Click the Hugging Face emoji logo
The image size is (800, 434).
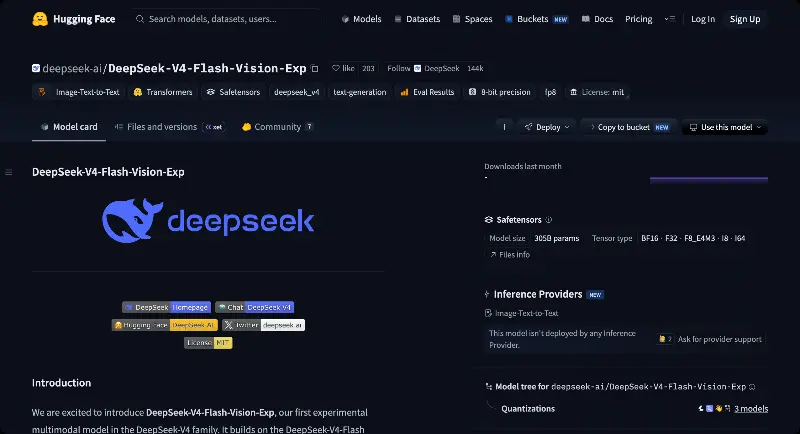40,19
